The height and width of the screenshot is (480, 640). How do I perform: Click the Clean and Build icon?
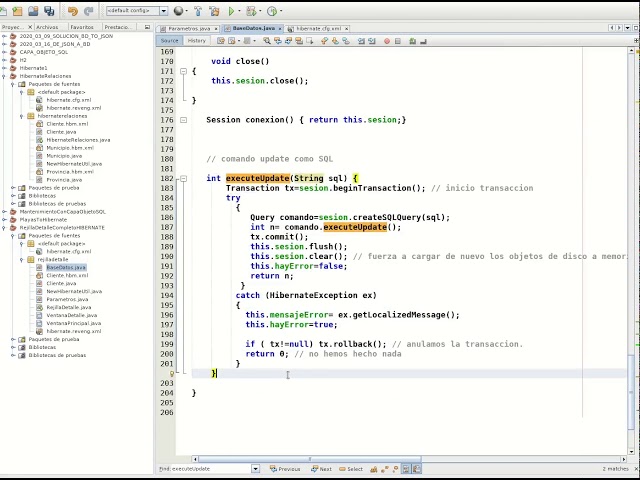point(214,11)
